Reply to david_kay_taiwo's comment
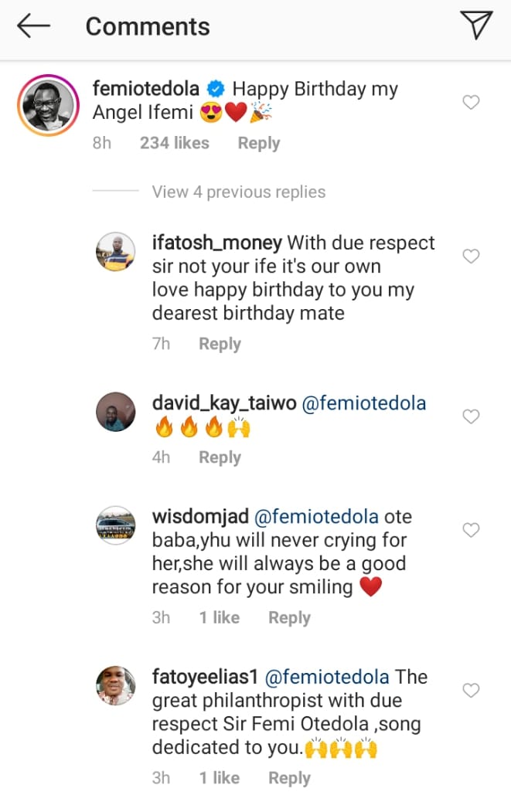 220,457
